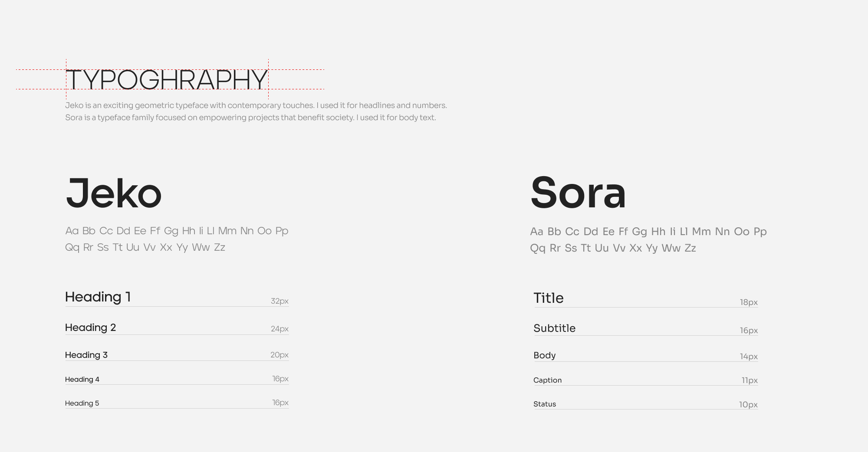Screen dimensions: 868x452
Task: Click the Heading 3 sample text
Action: (86, 355)
